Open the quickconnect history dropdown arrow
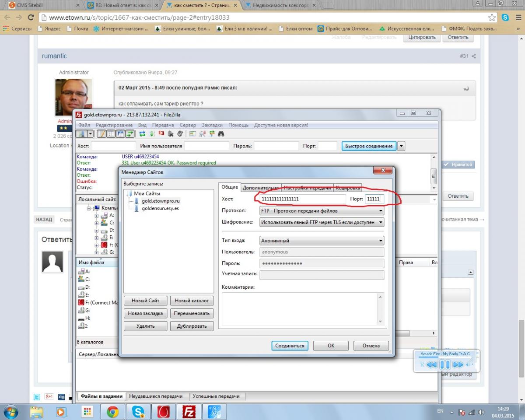This screenshot has height=420, width=525. click(x=401, y=146)
